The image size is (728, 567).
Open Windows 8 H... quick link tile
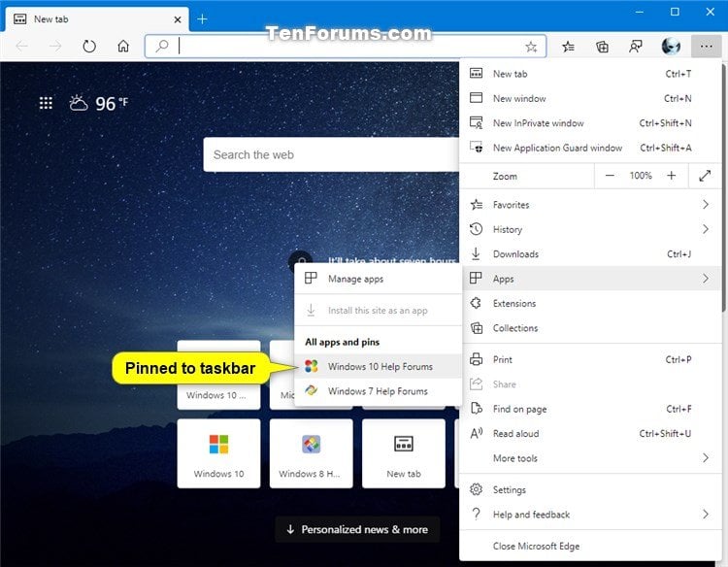(x=311, y=453)
